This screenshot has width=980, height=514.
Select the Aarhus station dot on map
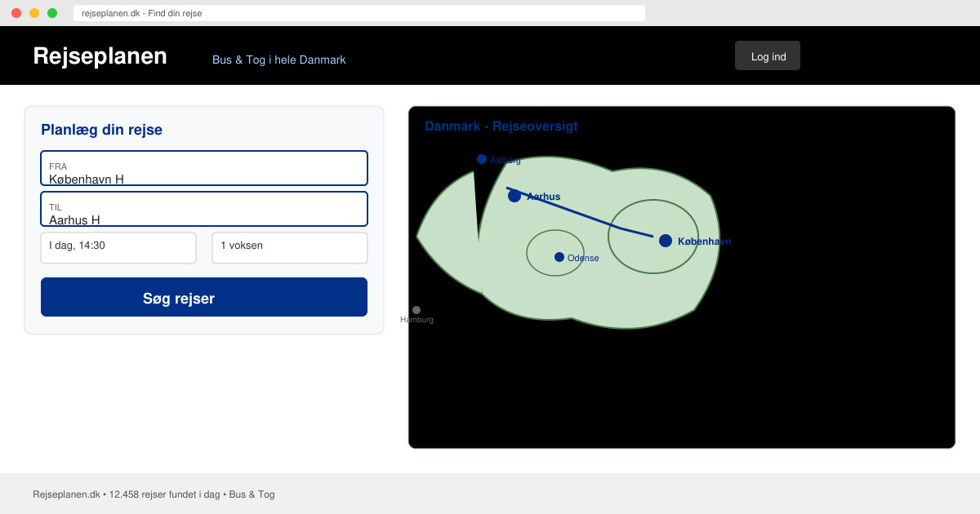tap(514, 196)
